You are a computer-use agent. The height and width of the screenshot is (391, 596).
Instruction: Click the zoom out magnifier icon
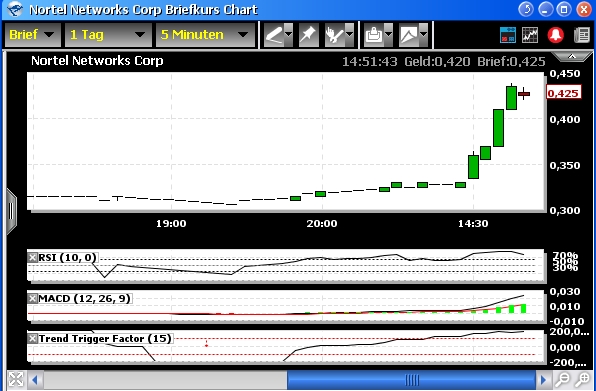[x=562, y=379]
